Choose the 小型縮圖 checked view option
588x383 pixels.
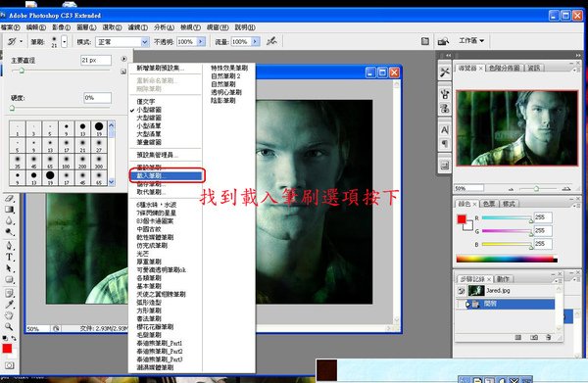point(149,110)
